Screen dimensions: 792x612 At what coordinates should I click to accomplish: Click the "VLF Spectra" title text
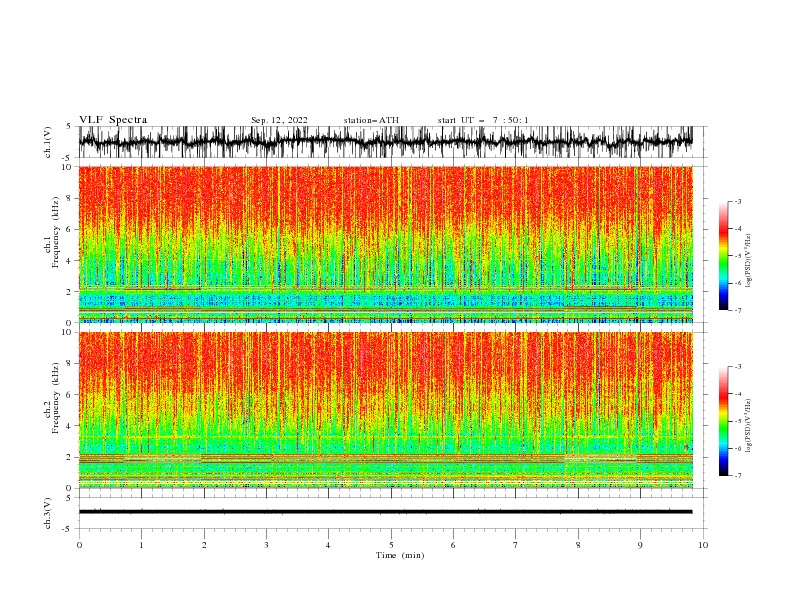pos(113,120)
